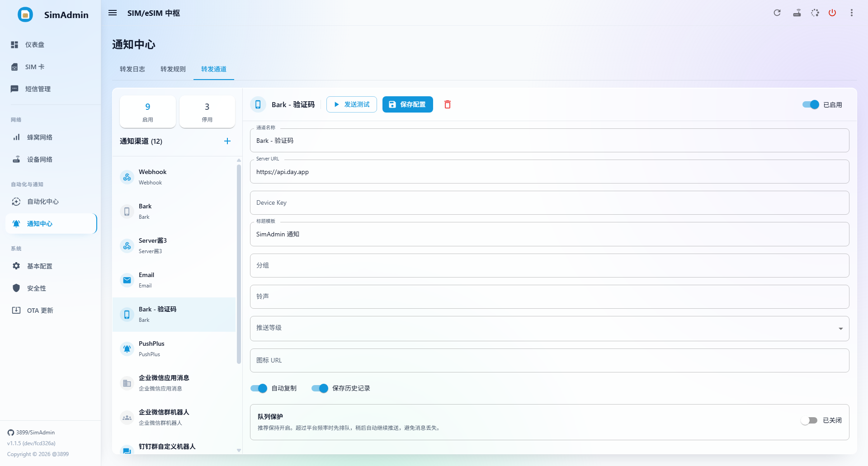Click the 短信管理 message icon
The image size is (868, 466).
click(x=14, y=89)
